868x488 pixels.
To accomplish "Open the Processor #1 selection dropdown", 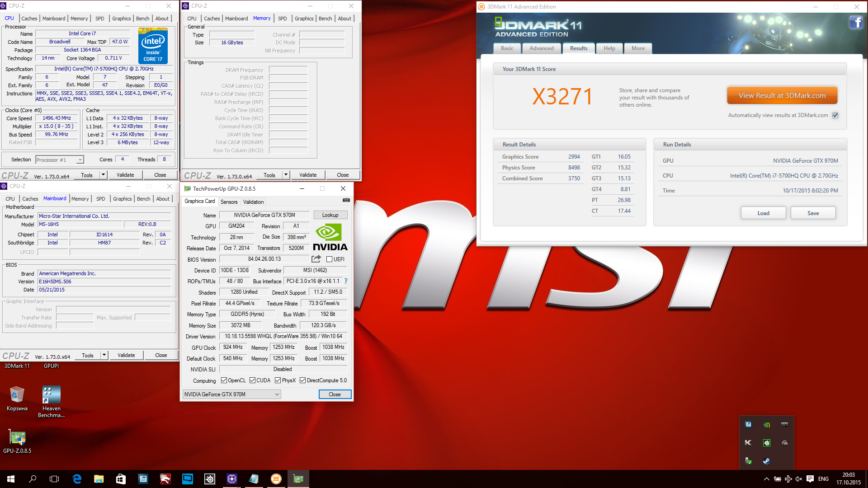I will tap(60, 160).
